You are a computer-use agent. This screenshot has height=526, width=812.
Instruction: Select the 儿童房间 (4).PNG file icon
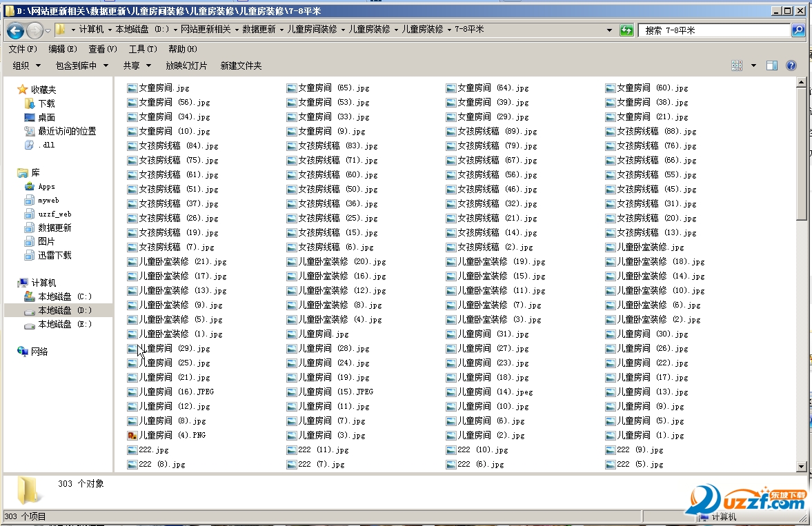(132, 436)
